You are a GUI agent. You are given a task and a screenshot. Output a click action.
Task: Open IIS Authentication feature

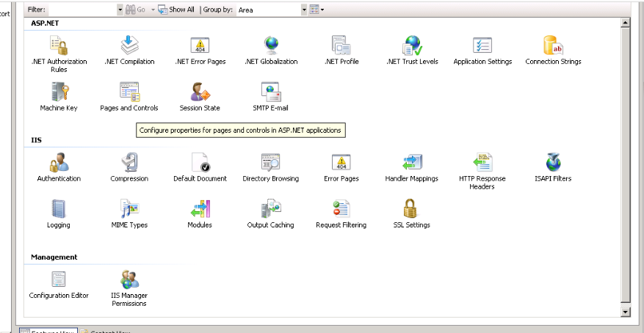coord(59,167)
